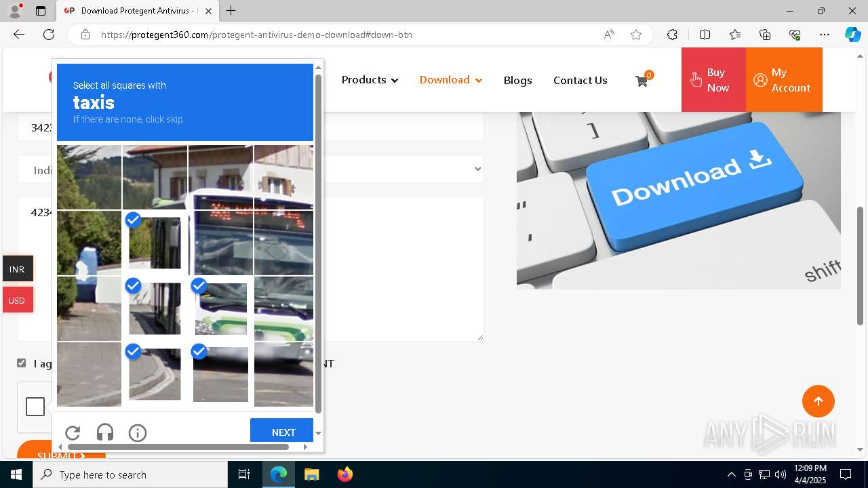Switch currency to USD

[17, 300]
